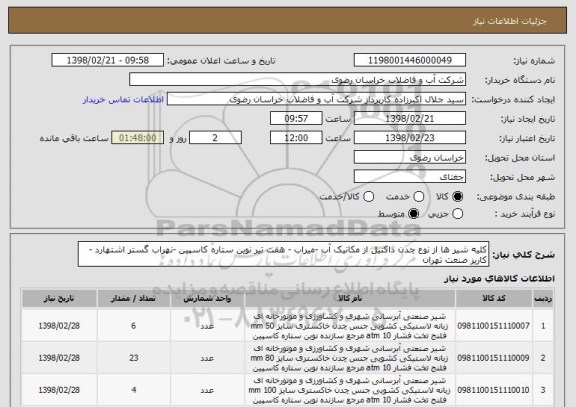This screenshot has width=576, height=407.
Task: Click the تاریخ نیاز column header
Action: (59, 298)
